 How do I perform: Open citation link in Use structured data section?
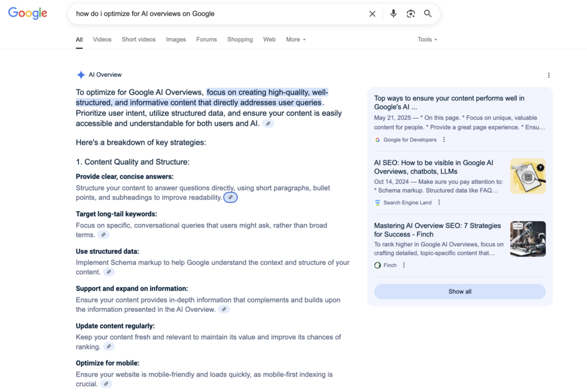pos(109,272)
